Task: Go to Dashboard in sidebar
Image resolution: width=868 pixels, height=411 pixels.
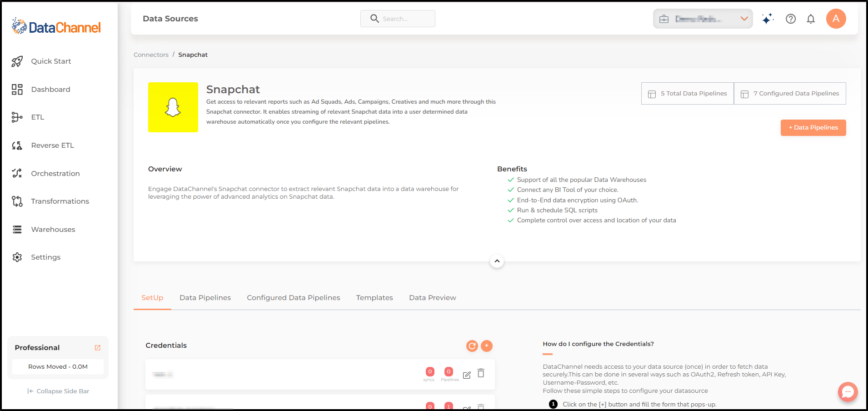Action: [50, 90]
